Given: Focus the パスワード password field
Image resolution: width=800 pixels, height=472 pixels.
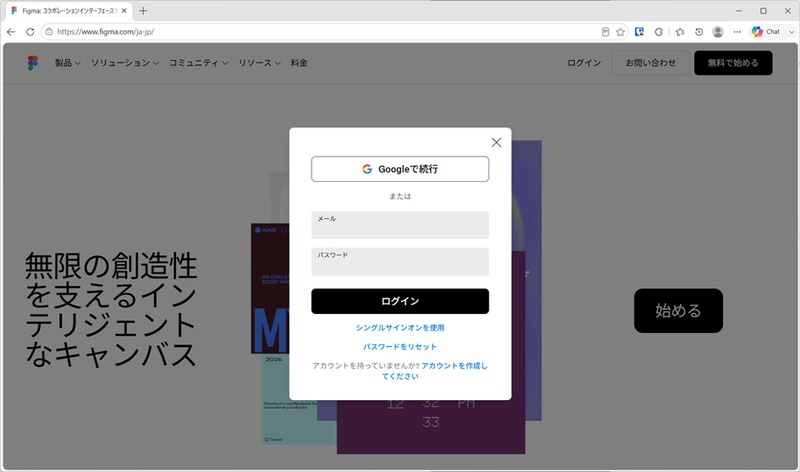Looking at the screenshot, I should (400, 262).
